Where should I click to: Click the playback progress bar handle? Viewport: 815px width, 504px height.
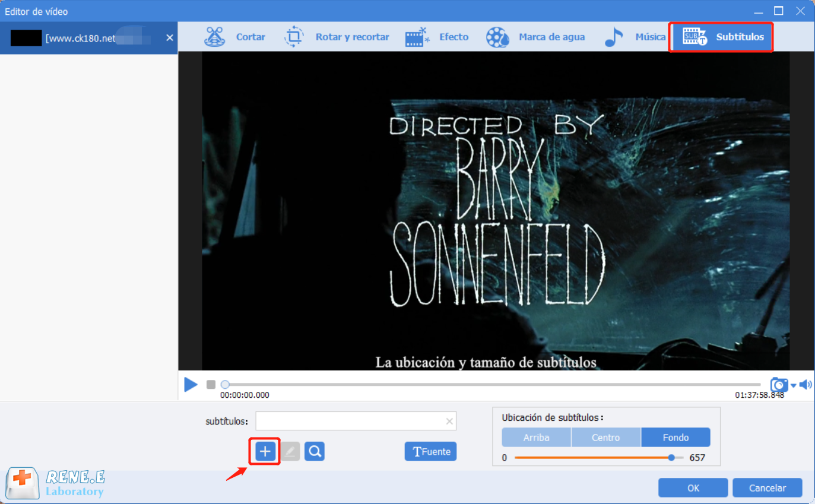(x=225, y=385)
